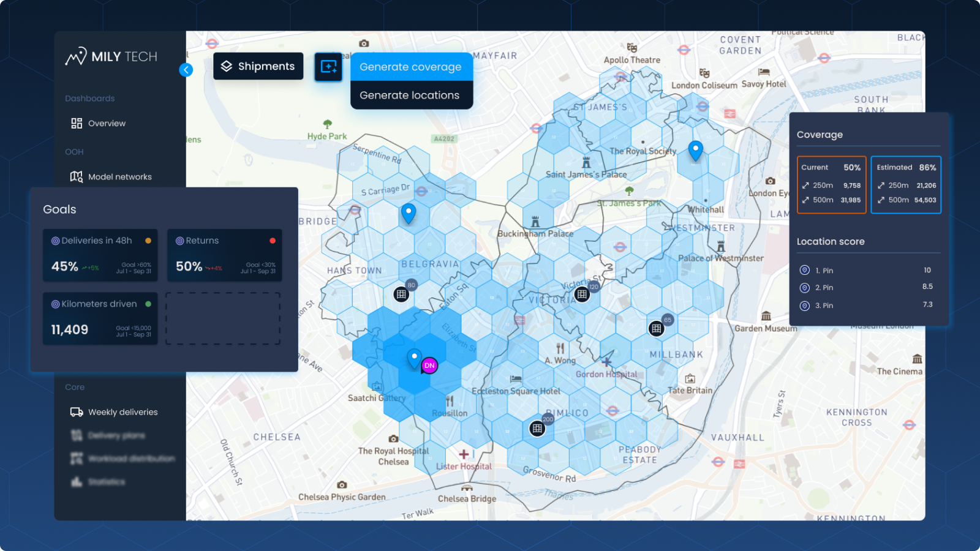Viewport: 980px width, 551px height.
Task: Collapse the sidebar with the arrow button
Action: (186, 70)
